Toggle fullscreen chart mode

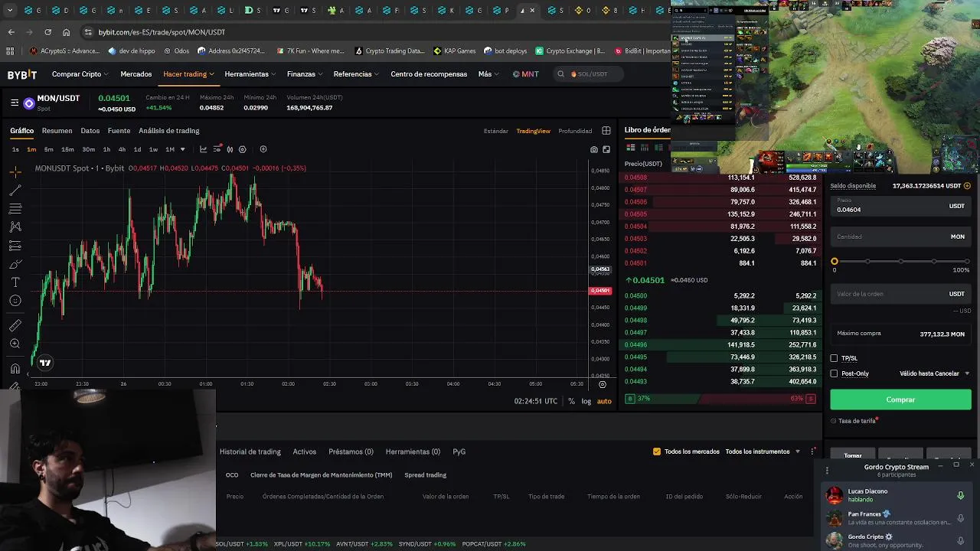tap(606, 149)
